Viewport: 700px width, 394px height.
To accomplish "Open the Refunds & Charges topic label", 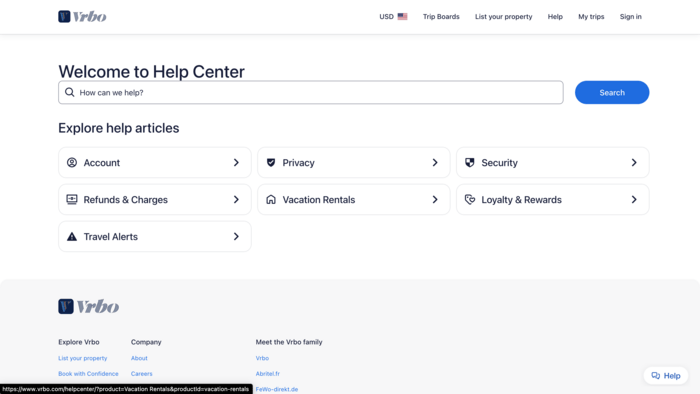I will pos(125,200).
